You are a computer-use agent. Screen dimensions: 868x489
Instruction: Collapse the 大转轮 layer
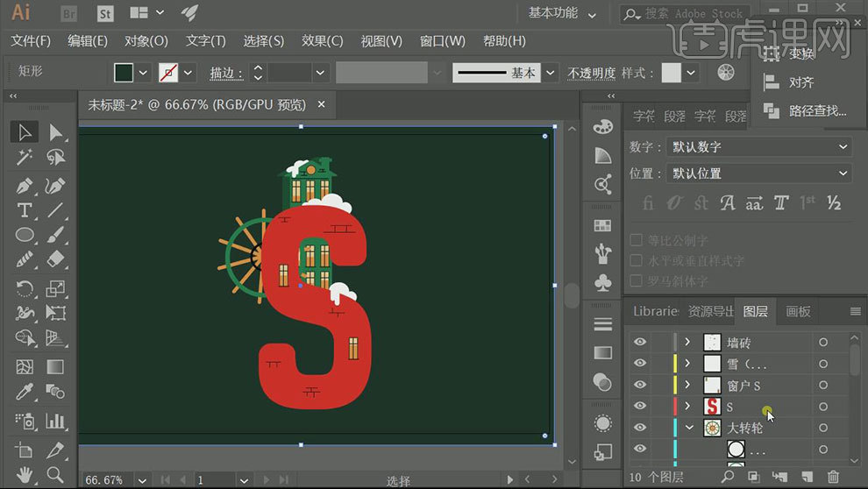689,427
